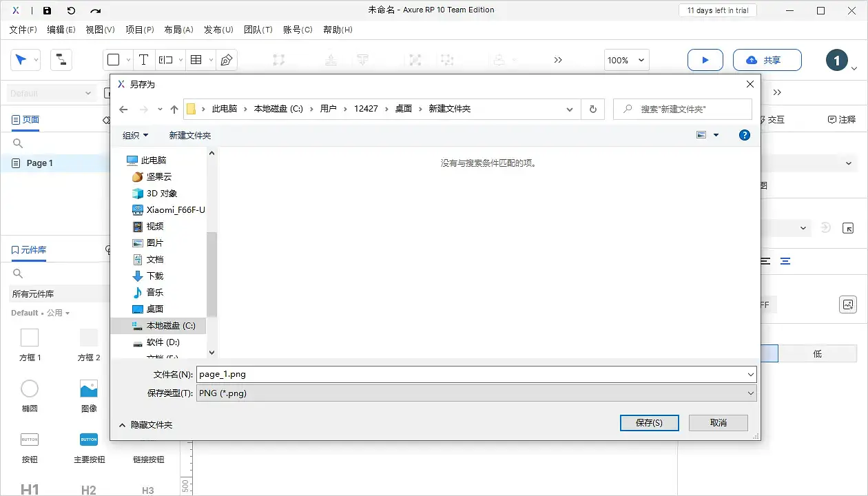Click the blue preview play button
This screenshot has width=868, height=496.
(705, 60)
